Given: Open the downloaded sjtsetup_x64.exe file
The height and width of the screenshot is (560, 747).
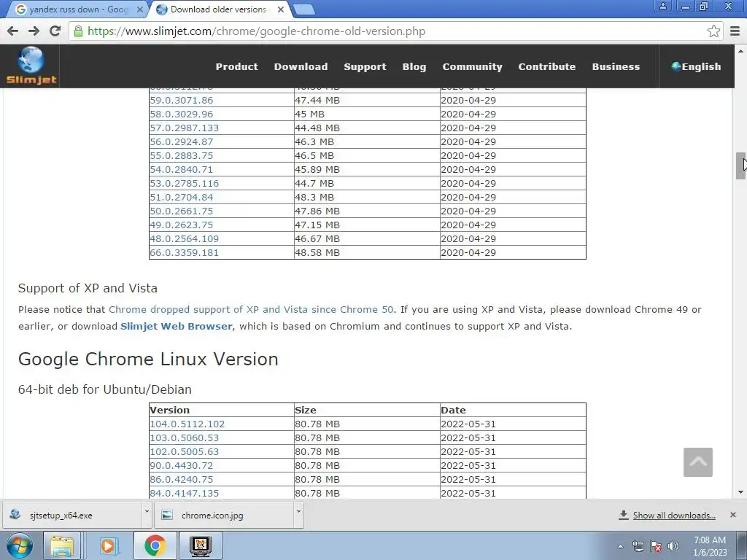Looking at the screenshot, I should (73, 516).
